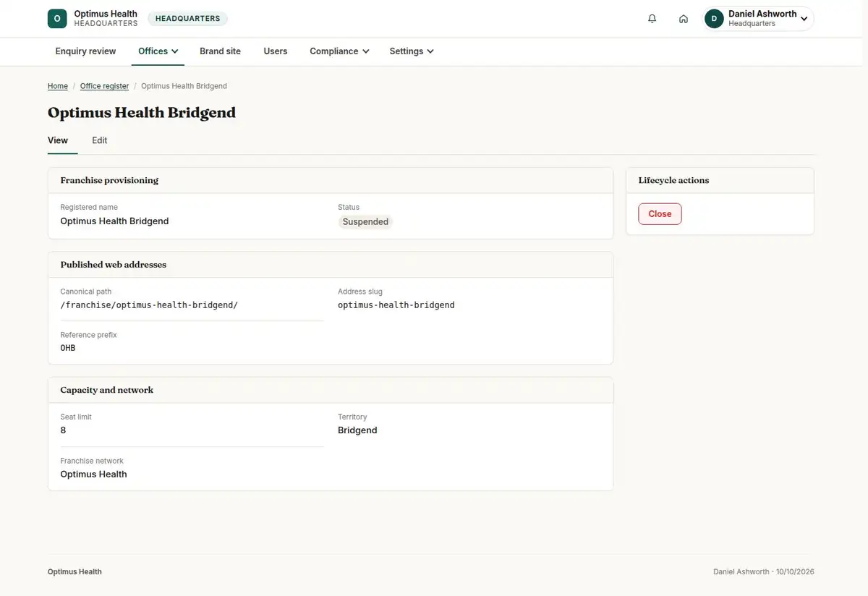Viewport: 868px width, 596px height.
Task: Click the Home breadcrumb link
Action: tap(58, 86)
